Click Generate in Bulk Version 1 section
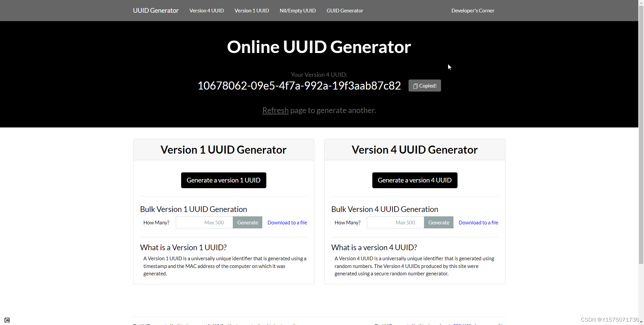644x325 pixels. pyautogui.click(x=248, y=222)
